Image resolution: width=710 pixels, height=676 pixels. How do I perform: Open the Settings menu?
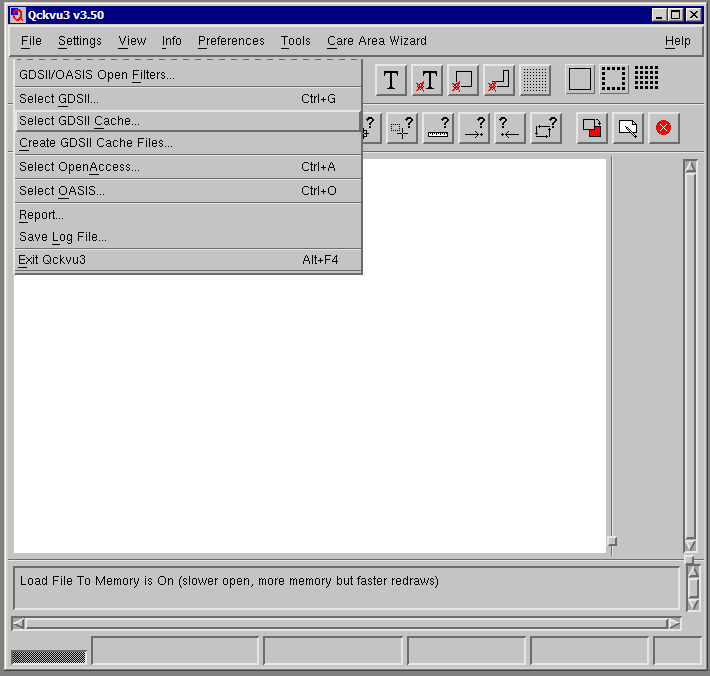80,41
